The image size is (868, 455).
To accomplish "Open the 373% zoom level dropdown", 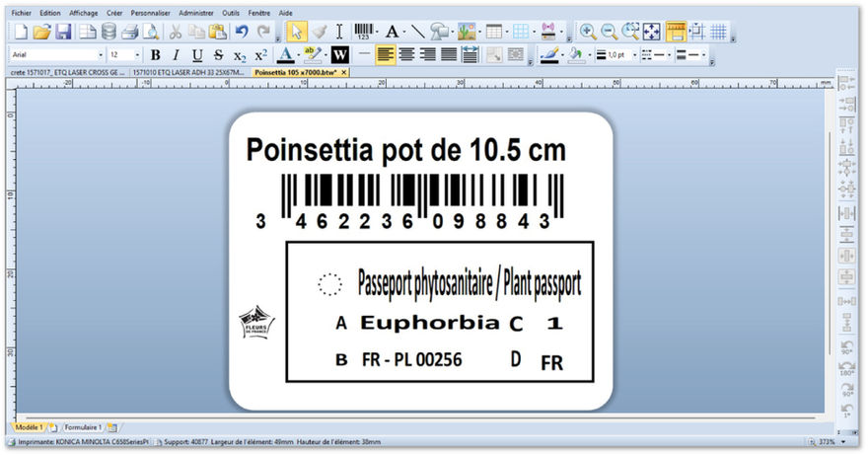I will (x=843, y=442).
